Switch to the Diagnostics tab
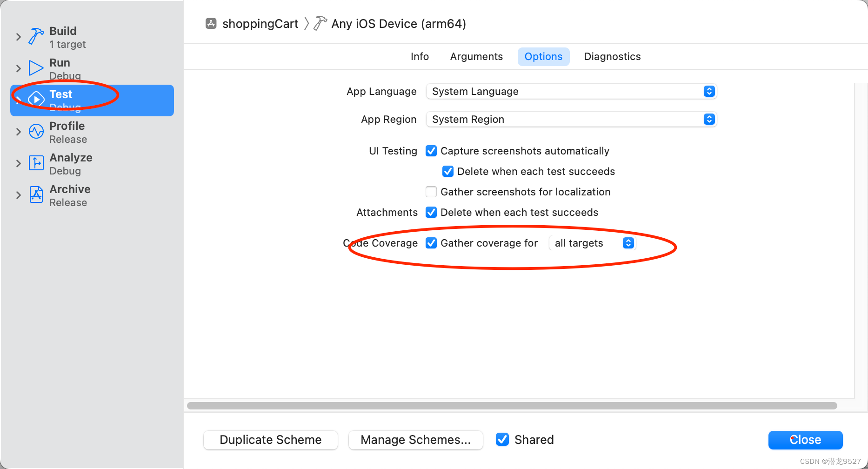868x469 pixels. click(612, 56)
